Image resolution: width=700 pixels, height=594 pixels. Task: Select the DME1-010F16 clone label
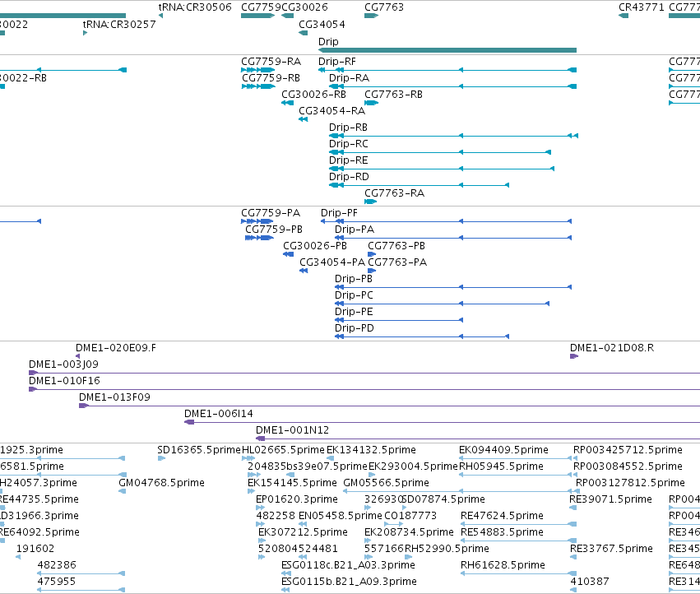(64, 381)
